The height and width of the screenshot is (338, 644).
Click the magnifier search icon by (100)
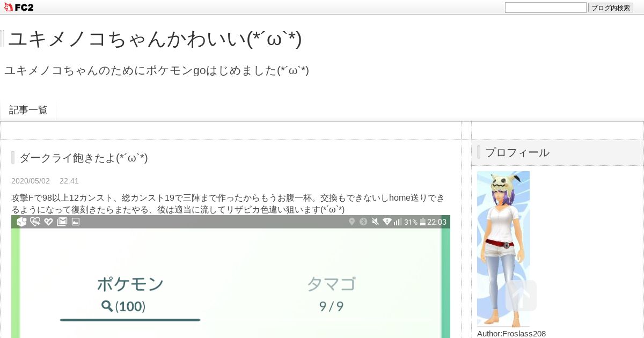tap(107, 306)
